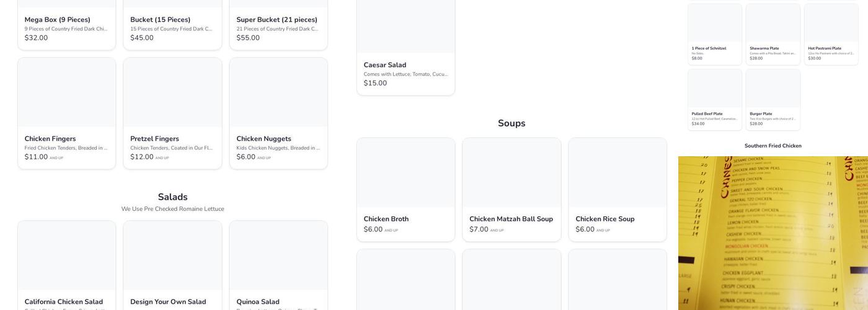Select the Chicken Broth soup
868x310 pixels.
405,189
